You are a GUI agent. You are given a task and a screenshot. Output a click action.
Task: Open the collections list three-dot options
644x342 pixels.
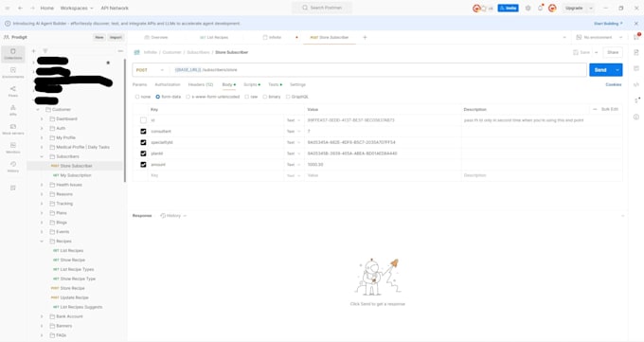[120, 51]
